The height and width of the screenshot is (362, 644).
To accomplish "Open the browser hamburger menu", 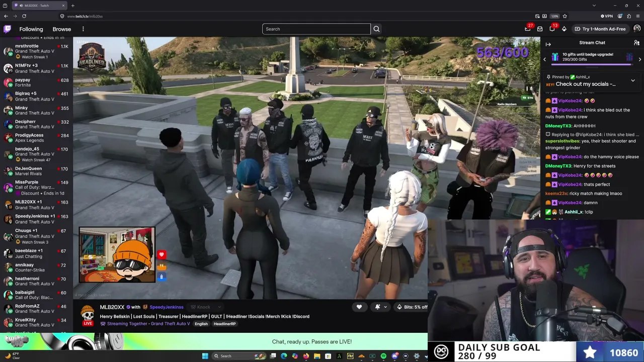I will point(637,16).
